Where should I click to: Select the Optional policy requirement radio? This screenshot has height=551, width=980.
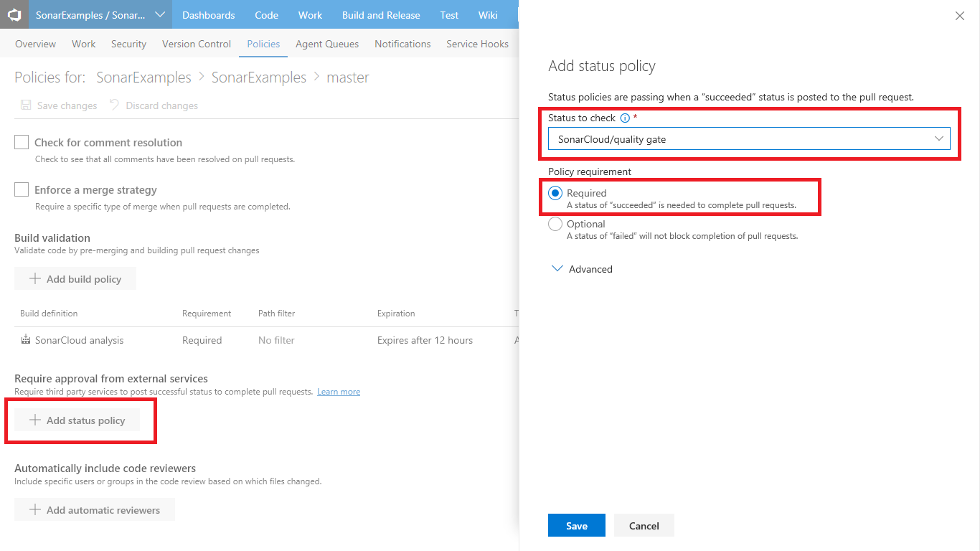555,225
